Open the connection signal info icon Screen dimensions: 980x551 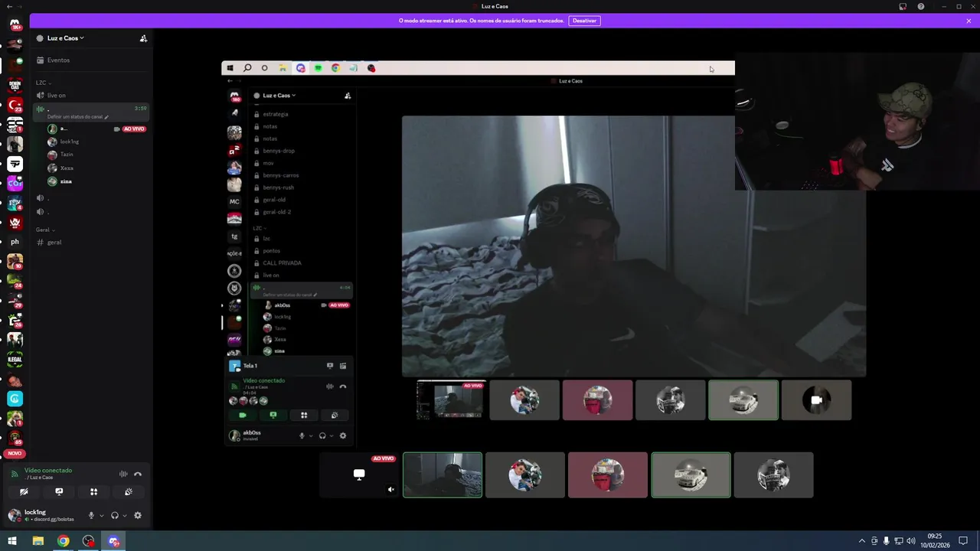click(14, 474)
